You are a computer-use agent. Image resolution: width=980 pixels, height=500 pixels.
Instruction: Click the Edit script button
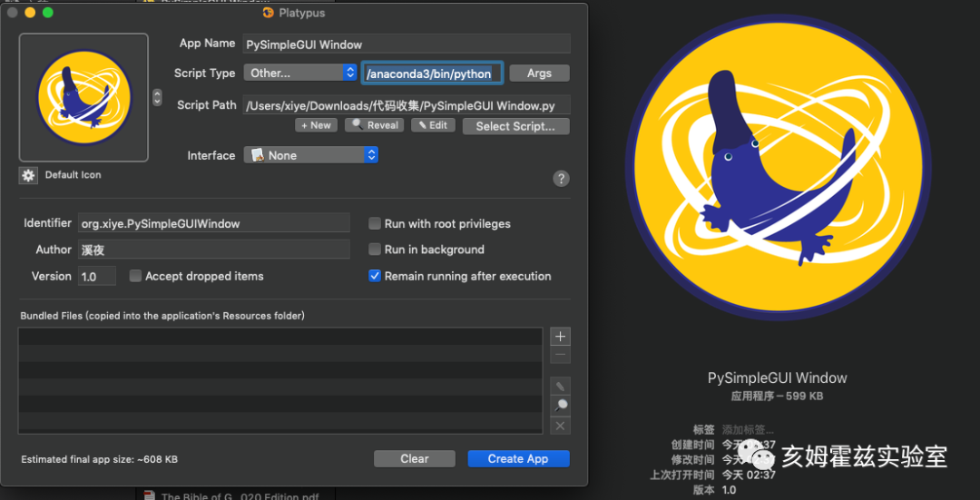[433, 125]
